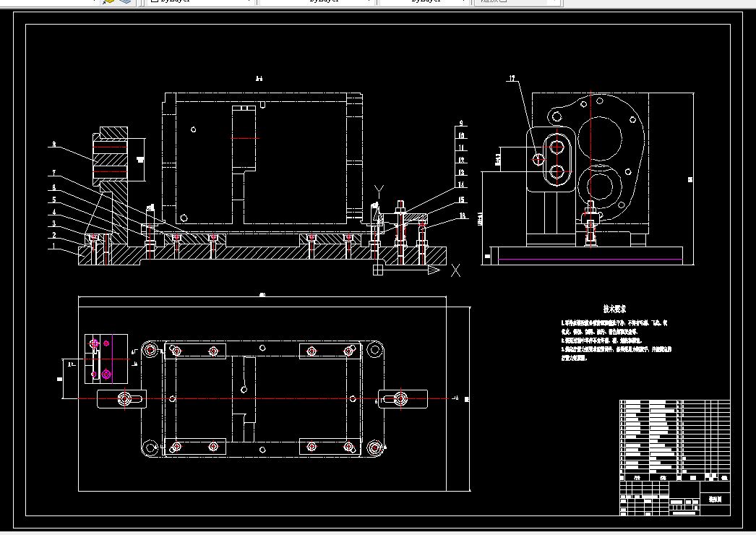The height and width of the screenshot is (535, 756).
Task: Select part balloon number 17 in side view
Action: 512,78
